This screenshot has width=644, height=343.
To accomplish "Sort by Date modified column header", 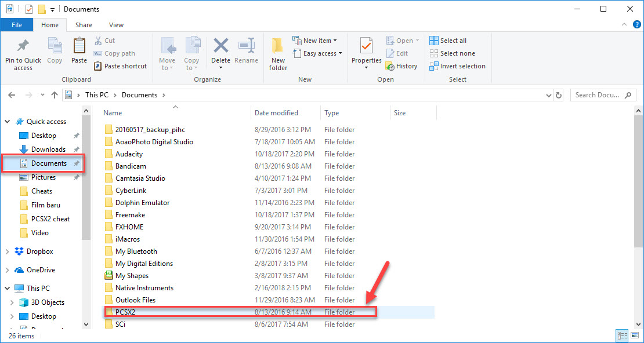I will click(x=276, y=113).
